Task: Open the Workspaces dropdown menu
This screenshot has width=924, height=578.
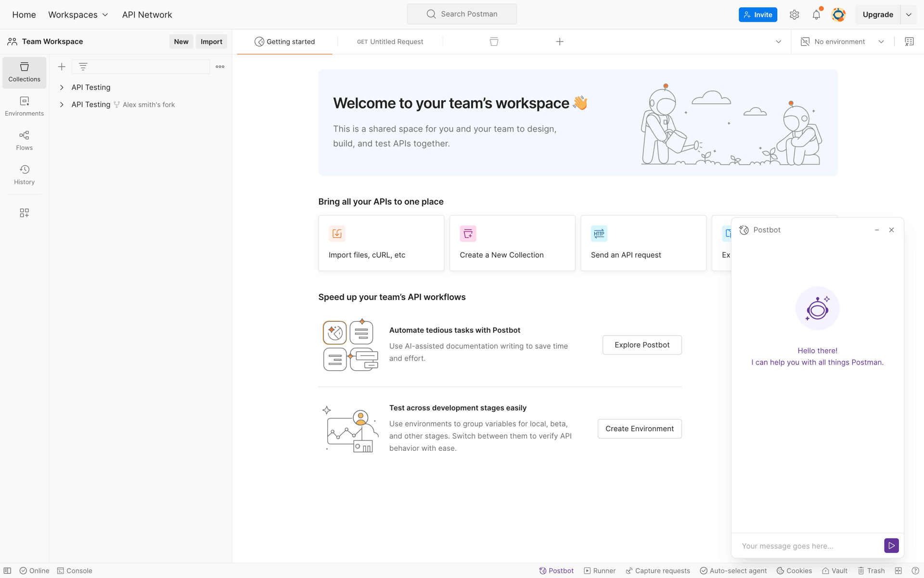Action: point(78,14)
